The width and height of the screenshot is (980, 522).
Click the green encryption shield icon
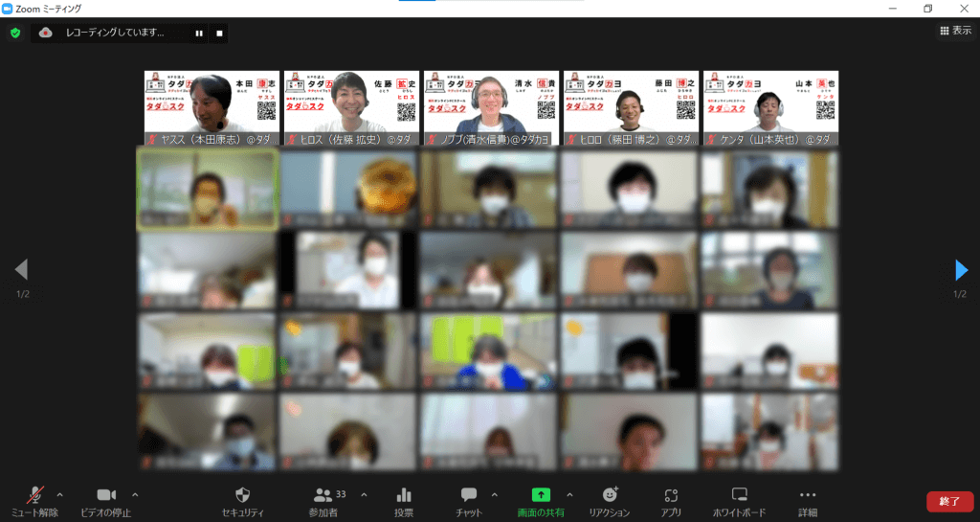tap(15, 33)
